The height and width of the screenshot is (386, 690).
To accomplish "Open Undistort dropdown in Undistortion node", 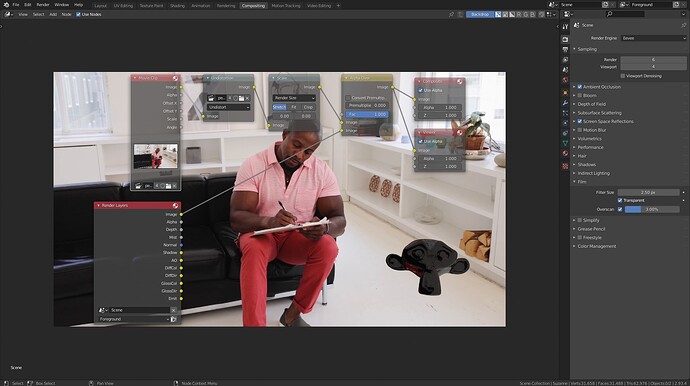I will (x=228, y=107).
